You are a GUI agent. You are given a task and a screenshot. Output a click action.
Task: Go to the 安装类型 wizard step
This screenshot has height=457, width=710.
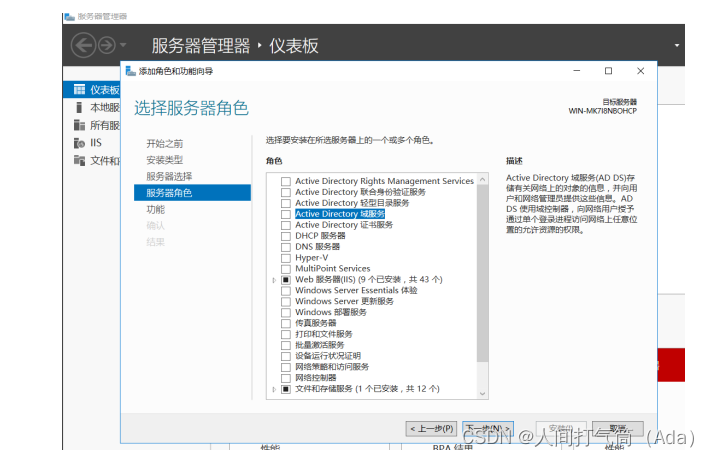(x=165, y=160)
